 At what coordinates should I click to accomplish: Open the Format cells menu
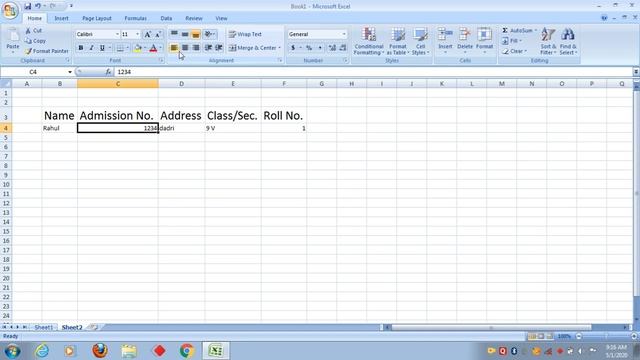[x=484, y=41]
